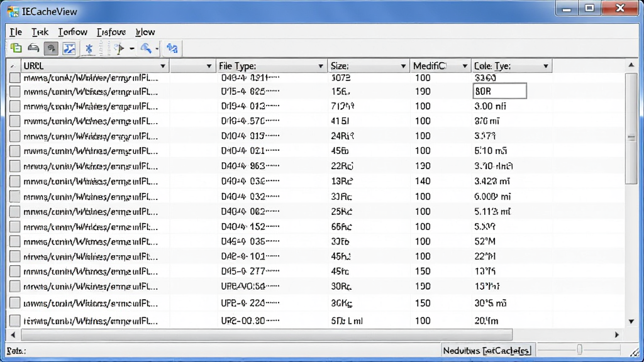Image resolution: width=644 pixels, height=362 pixels.
Task: Open the Tle menu
Action: pyautogui.click(x=16, y=32)
